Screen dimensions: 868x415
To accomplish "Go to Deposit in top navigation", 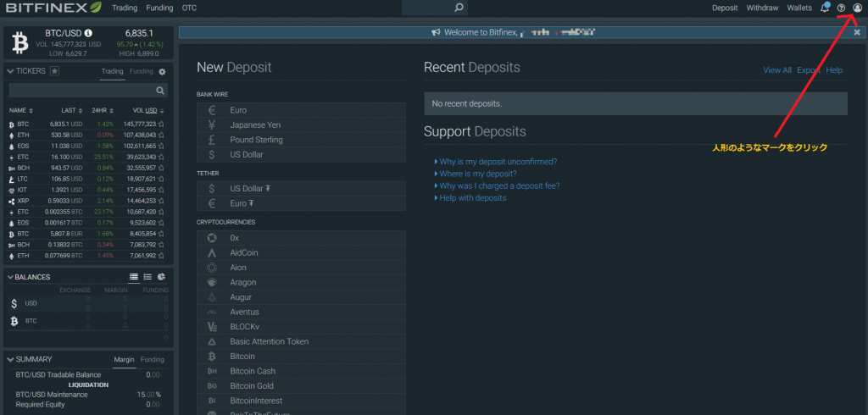I will pyautogui.click(x=725, y=8).
